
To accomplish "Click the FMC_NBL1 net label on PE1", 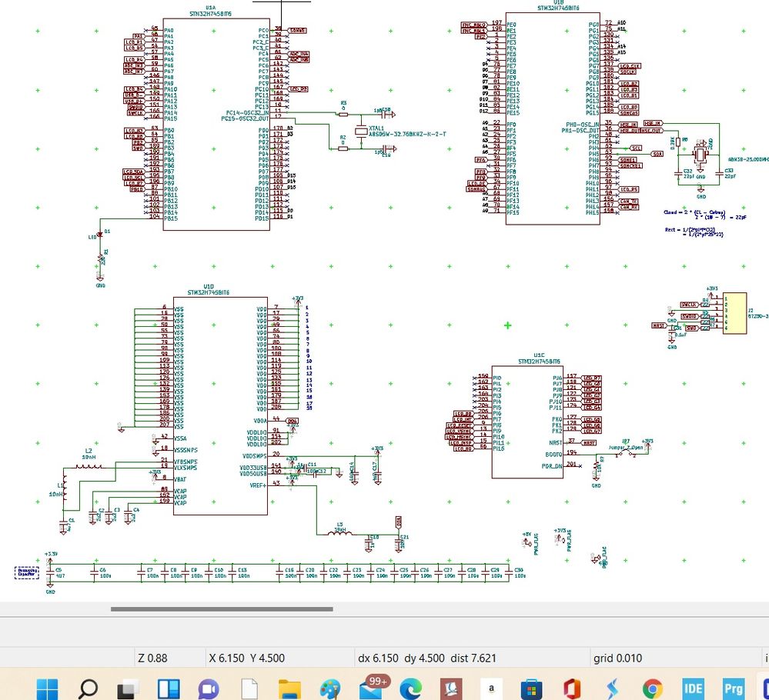I will (x=473, y=31).
